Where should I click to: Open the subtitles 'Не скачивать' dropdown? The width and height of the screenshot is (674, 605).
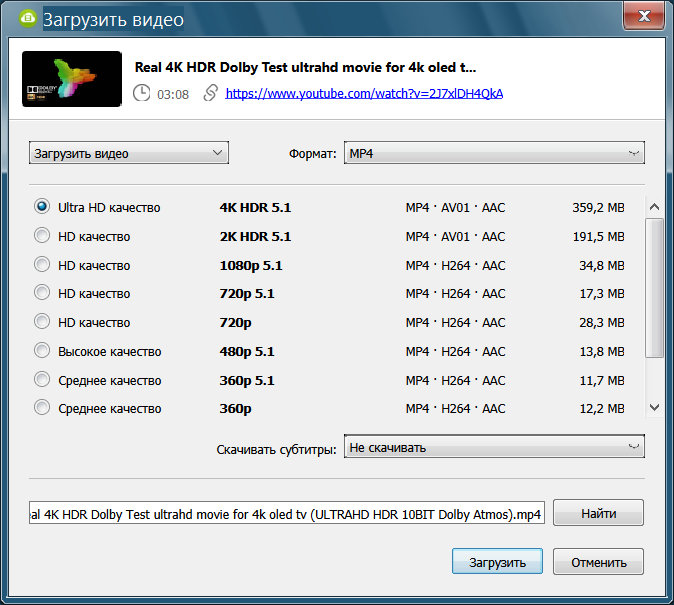[x=494, y=447]
